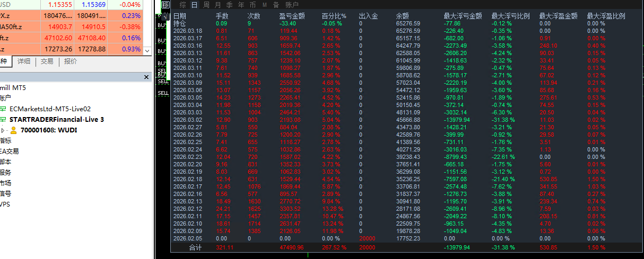Select 700001608: WUDI account entry
This screenshot has width=644, height=259.
click(x=49, y=130)
